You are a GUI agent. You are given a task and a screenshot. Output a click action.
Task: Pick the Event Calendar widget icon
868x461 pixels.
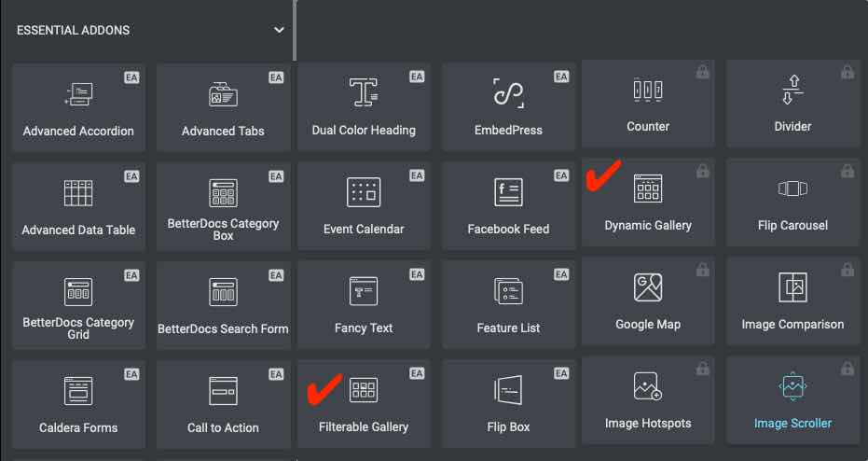tap(364, 192)
